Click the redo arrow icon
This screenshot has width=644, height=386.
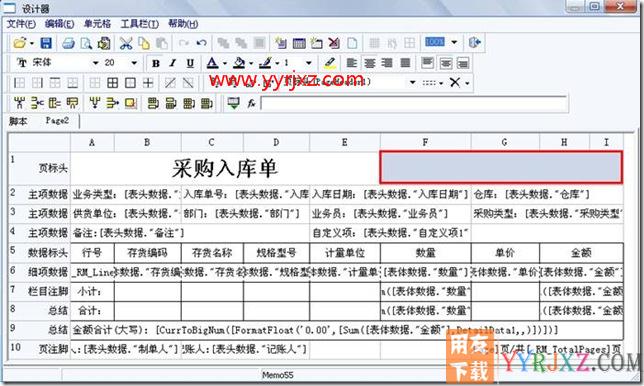pos(184,43)
